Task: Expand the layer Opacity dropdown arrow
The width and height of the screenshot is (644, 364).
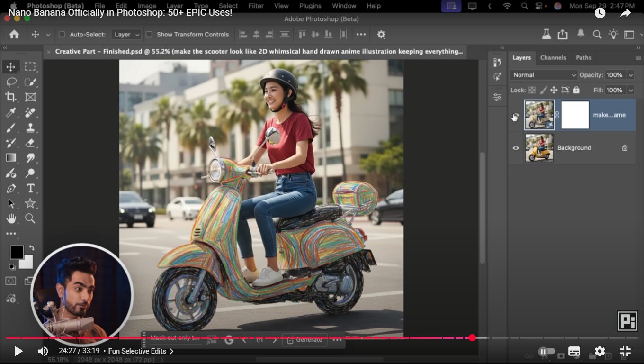Action: [x=630, y=75]
